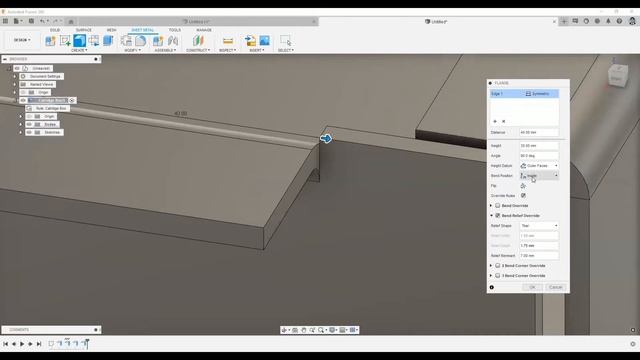Image resolution: width=640 pixels, height=360 pixels.
Task: Open the Bend Position dropdown
Action: pyautogui.click(x=539, y=176)
